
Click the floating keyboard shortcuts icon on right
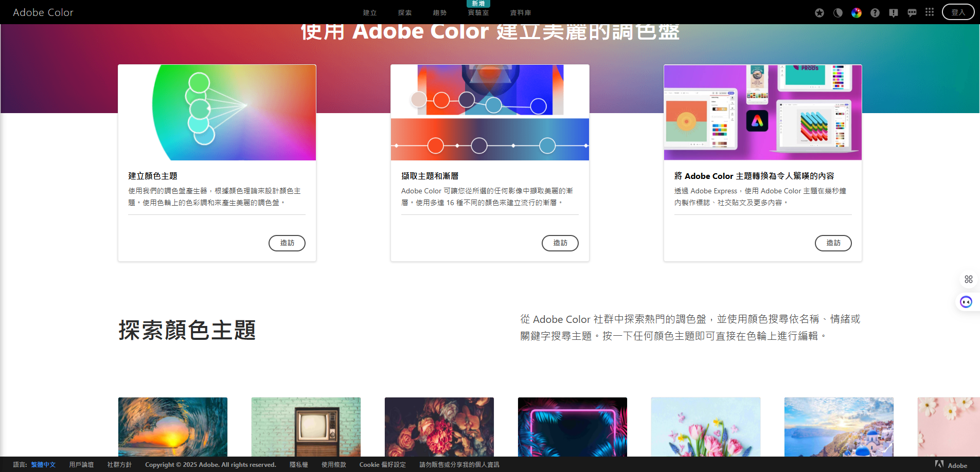969,279
